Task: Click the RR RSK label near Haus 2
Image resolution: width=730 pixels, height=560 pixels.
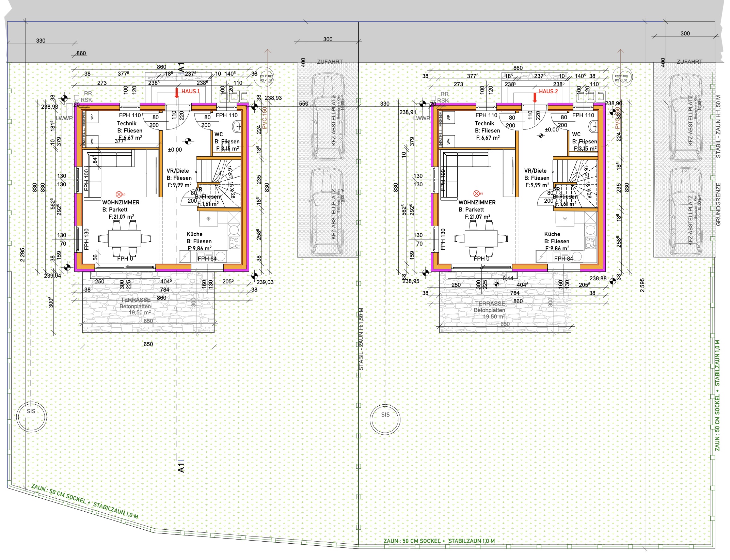Action: [443, 97]
